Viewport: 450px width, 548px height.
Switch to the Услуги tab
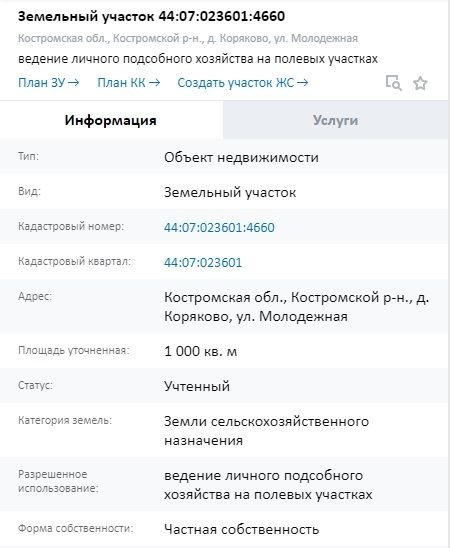point(335,120)
